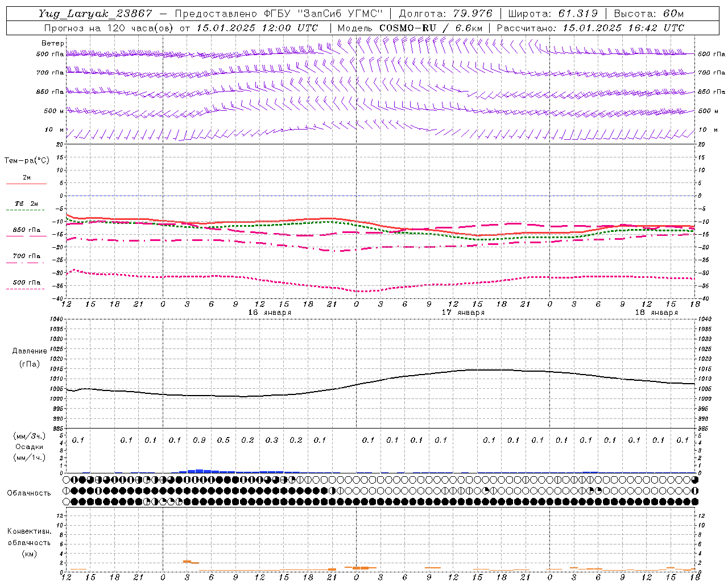Click the Тем-ра(°C) temperature panel label
728x582 pixels.
coord(27,161)
